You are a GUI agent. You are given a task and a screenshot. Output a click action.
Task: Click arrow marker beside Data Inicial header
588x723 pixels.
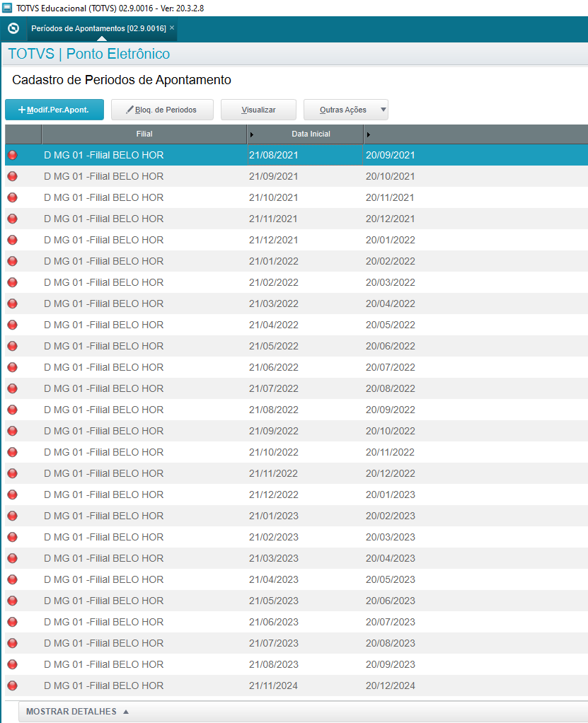coord(253,134)
